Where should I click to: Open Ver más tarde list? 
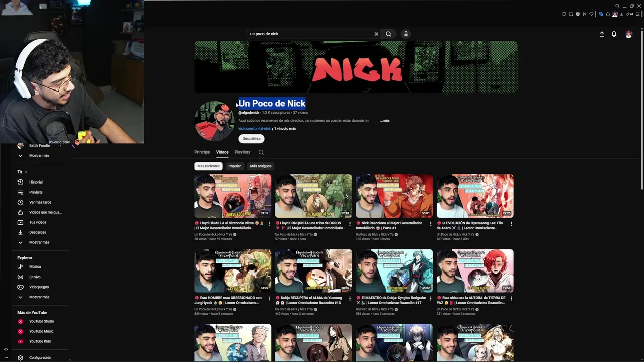(x=40, y=202)
